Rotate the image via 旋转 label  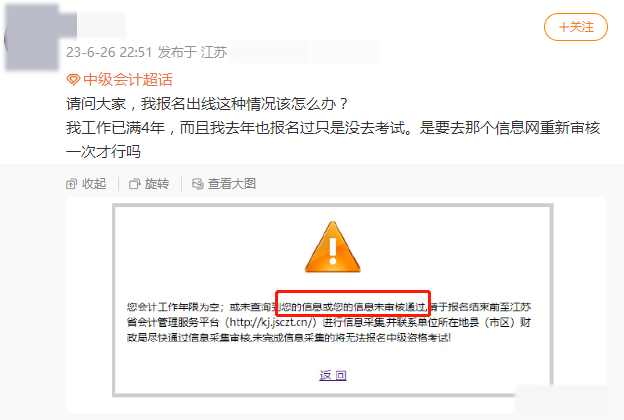(x=157, y=184)
